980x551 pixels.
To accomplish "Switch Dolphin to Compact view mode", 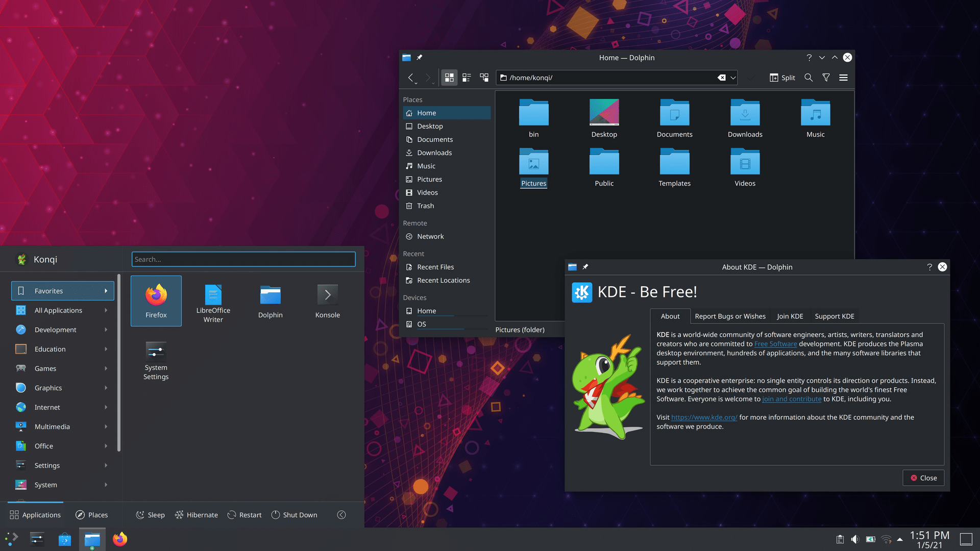I will 467,78.
